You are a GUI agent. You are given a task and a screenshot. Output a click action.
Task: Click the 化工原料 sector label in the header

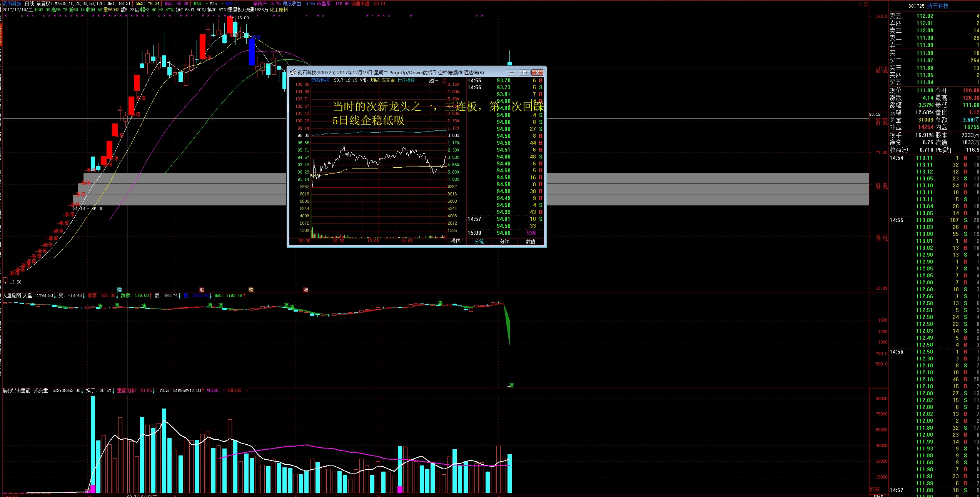click(x=279, y=10)
